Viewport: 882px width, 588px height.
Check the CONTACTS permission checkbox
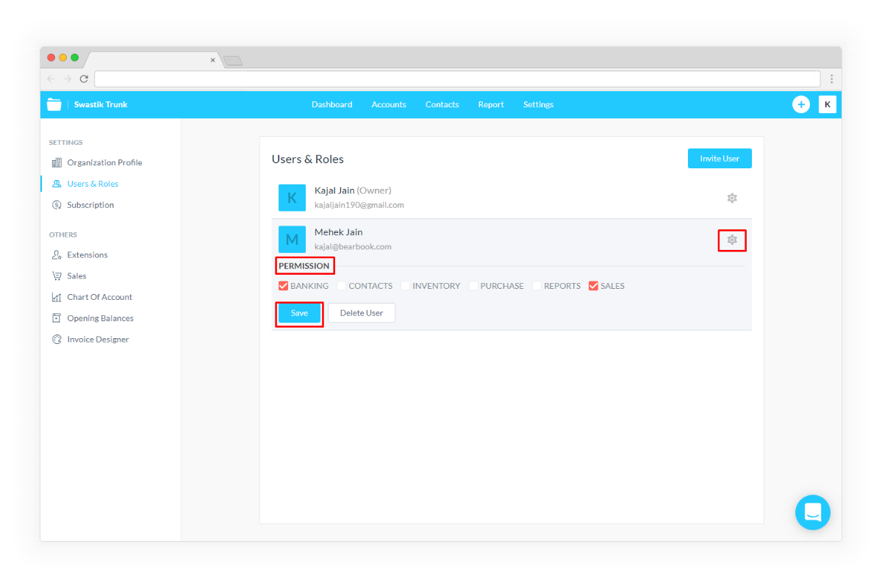tap(341, 286)
